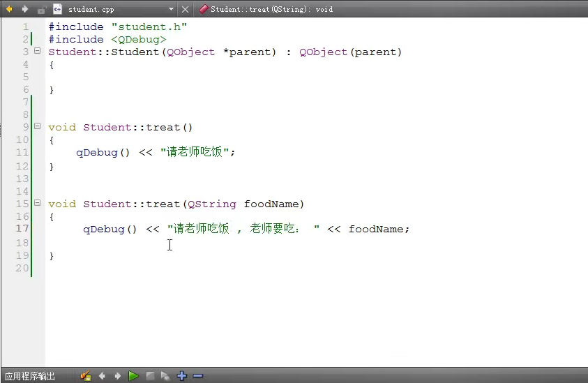
Task: Click on QObject *parent in the constructor
Action: pyautogui.click(x=218, y=52)
